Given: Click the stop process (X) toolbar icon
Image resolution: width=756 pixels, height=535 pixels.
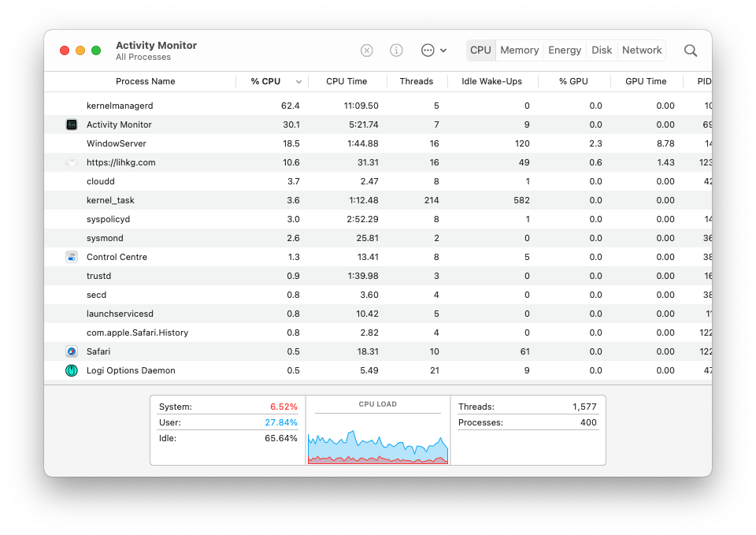Looking at the screenshot, I should click(x=366, y=50).
